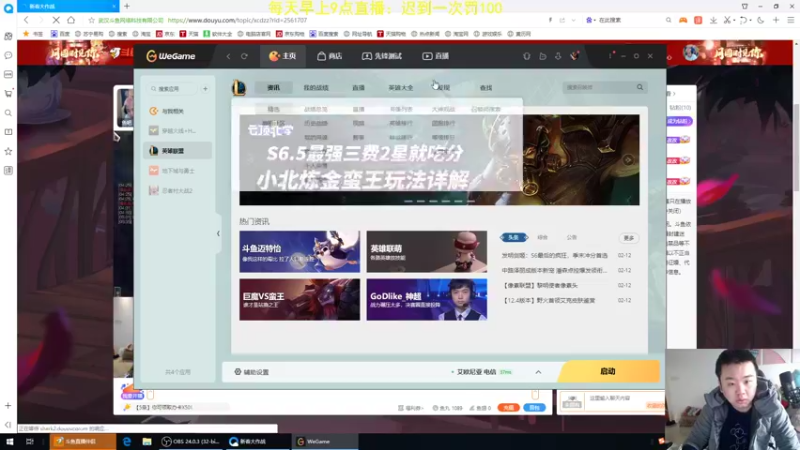The image size is (800, 450).
Task: Collapse the sidebar with the left chevron
Action: tap(218, 234)
